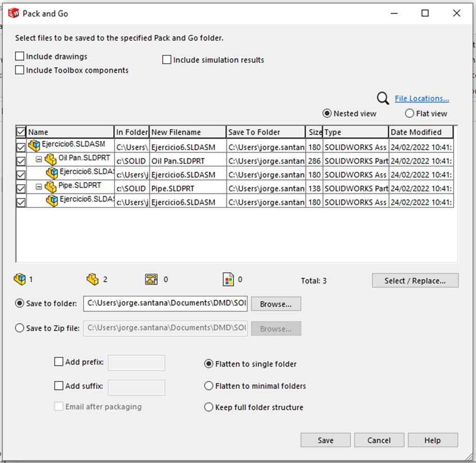This screenshot has height=463, width=476.
Task: Click the other-files count icon in summary row
Action: click(228, 279)
